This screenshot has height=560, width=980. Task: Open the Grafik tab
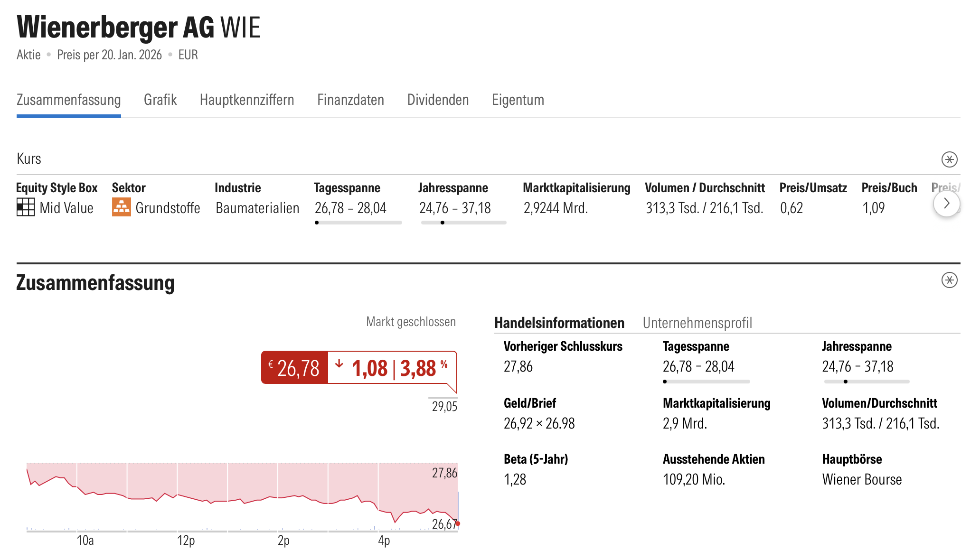coord(160,100)
